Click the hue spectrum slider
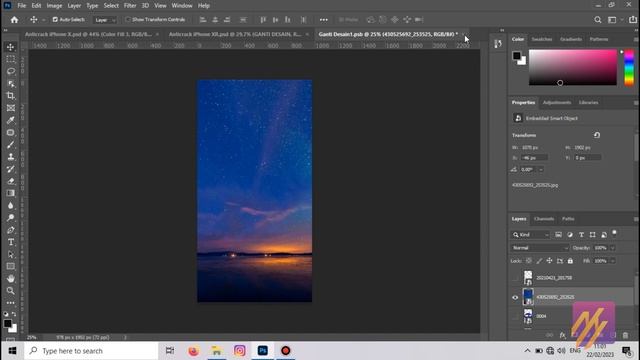Screen dimensions: 640x360 pyautogui.click(x=629, y=67)
